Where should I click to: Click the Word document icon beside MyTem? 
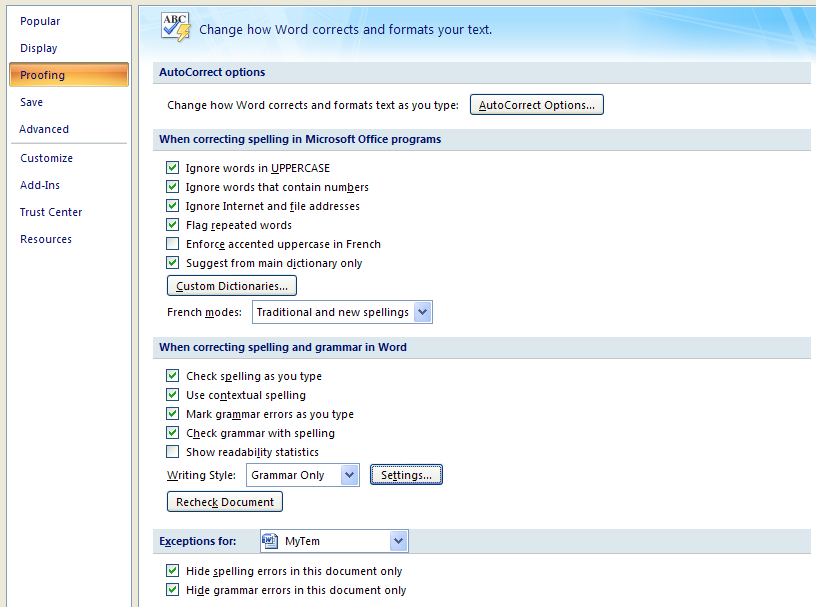click(270, 541)
